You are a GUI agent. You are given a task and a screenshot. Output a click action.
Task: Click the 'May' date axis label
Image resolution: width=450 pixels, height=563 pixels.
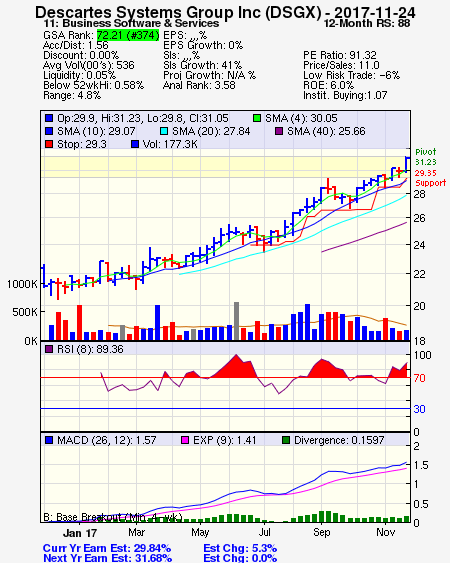click(x=200, y=532)
